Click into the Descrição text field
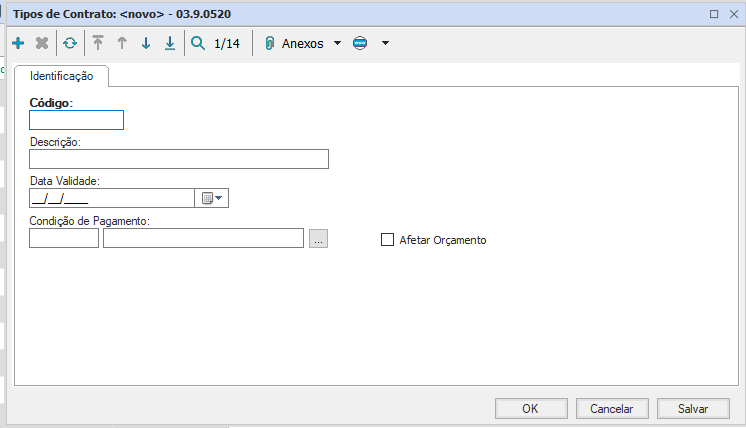746x428 pixels. [x=179, y=159]
